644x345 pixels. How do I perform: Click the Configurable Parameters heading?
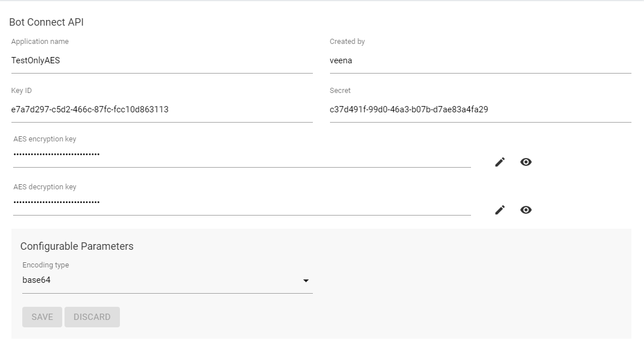pyautogui.click(x=77, y=246)
